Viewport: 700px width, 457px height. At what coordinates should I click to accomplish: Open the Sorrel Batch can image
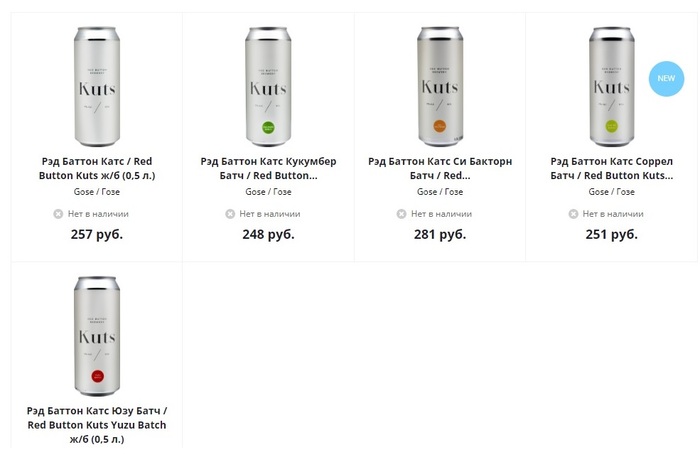pyautogui.click(x=611, y=85)
